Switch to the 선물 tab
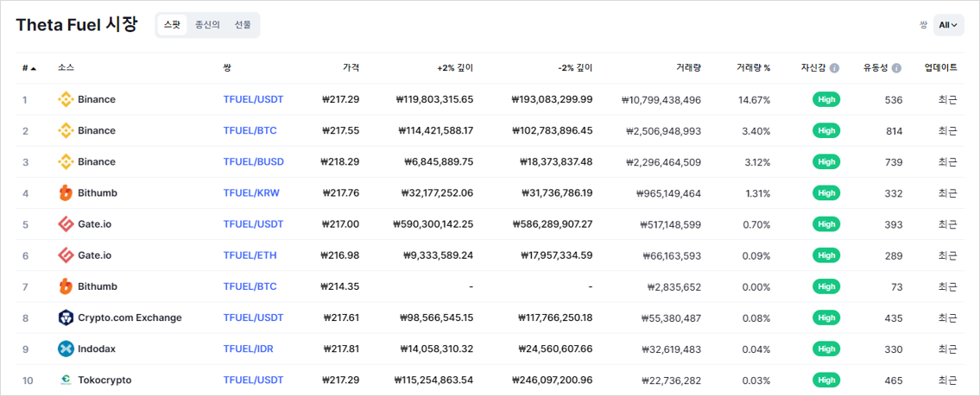 pos(243,25)
